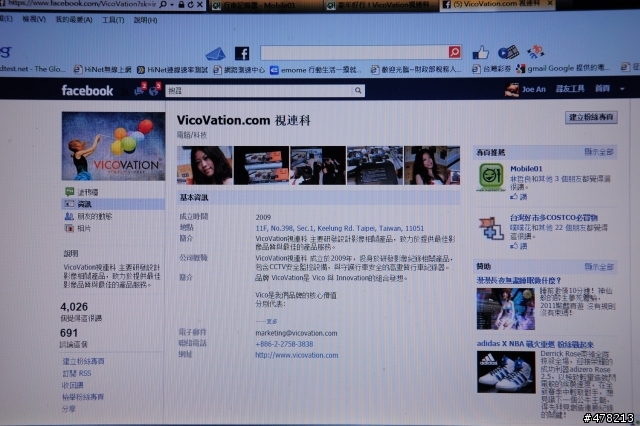Switch to the 行車記錄器 Mobile01 browser tab

click(x=265, y=6)
